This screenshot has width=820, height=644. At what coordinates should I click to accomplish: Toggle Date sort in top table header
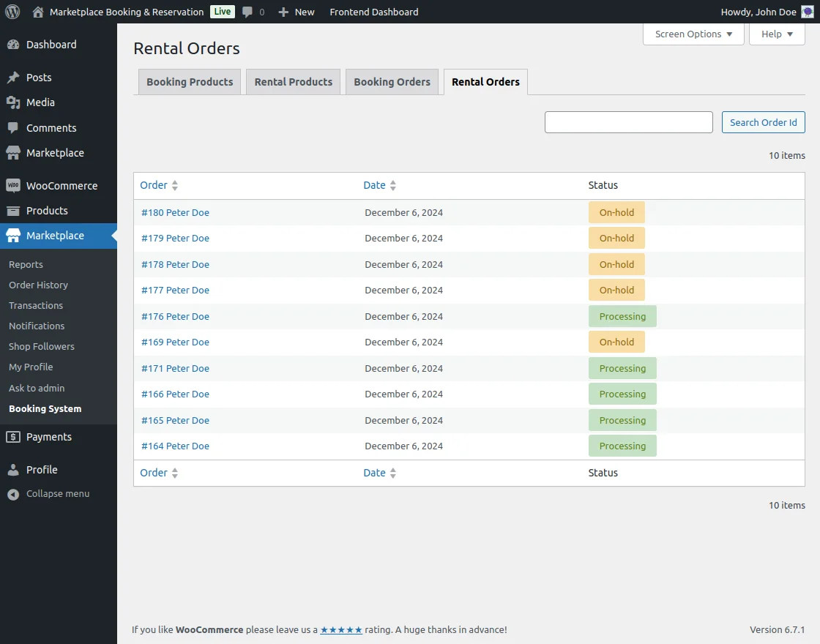(375, 185)
